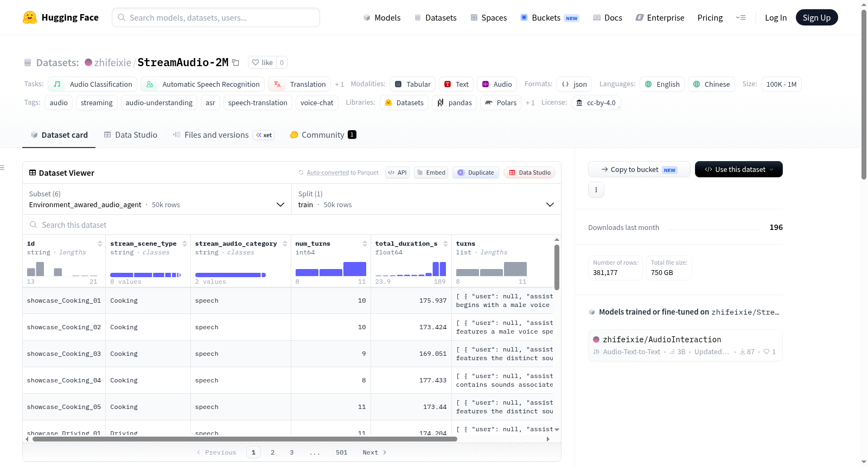
Task: Go to Datasets in the navigation
Action: 435,17
